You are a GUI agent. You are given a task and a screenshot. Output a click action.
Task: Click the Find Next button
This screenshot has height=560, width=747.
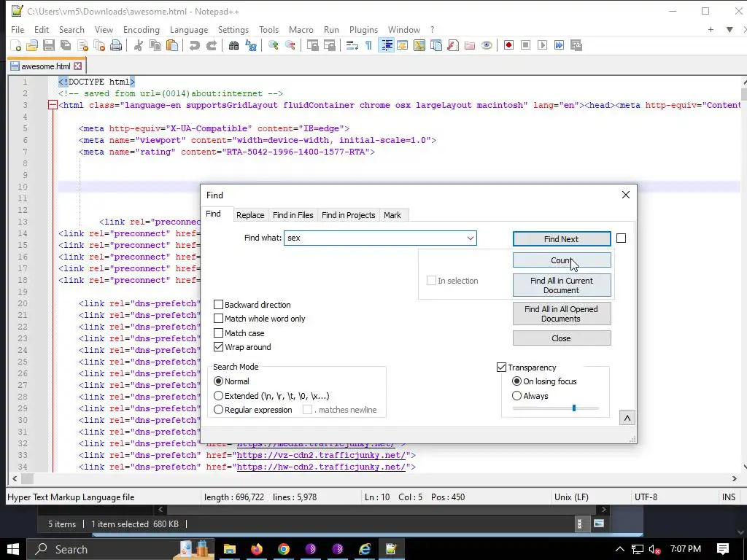pyautogui.click(x=562, y=239)
